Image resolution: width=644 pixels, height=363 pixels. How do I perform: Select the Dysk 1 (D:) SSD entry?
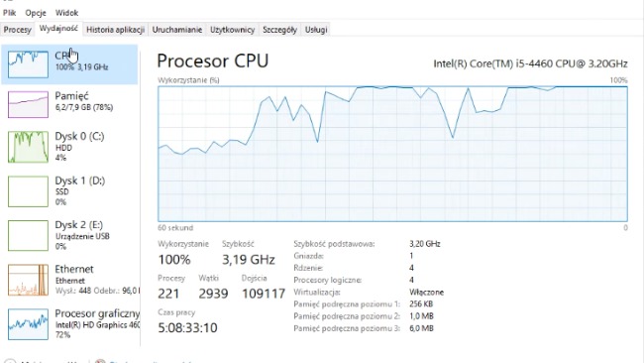tap(69, 191)
